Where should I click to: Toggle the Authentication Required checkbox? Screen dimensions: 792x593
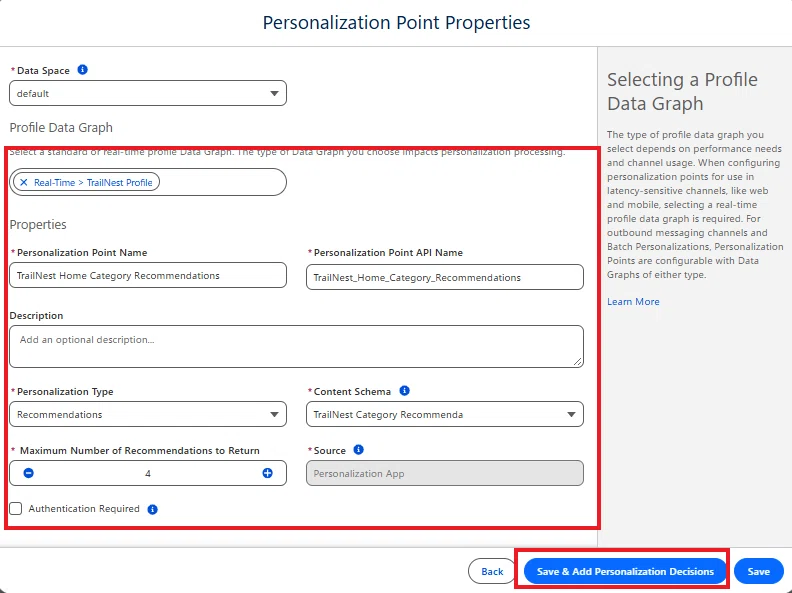[16, 509]
